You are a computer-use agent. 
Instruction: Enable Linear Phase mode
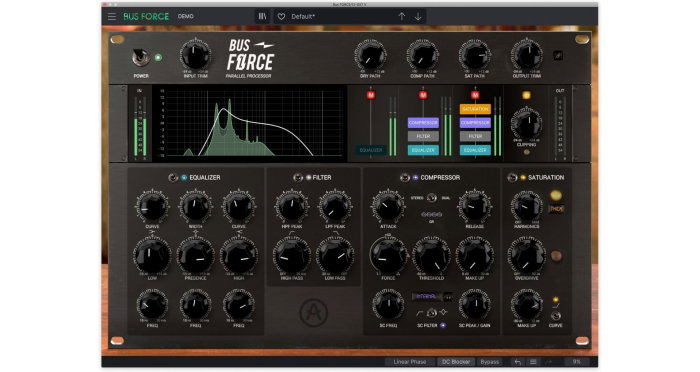click(x=409, y=362)
